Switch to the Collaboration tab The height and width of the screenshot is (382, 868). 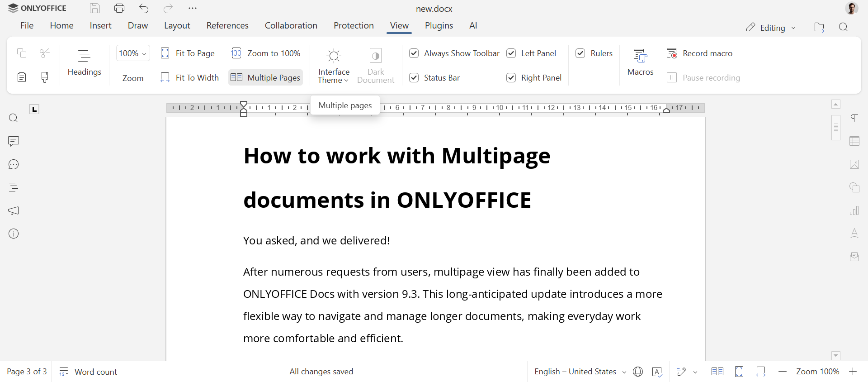point(291,26)
